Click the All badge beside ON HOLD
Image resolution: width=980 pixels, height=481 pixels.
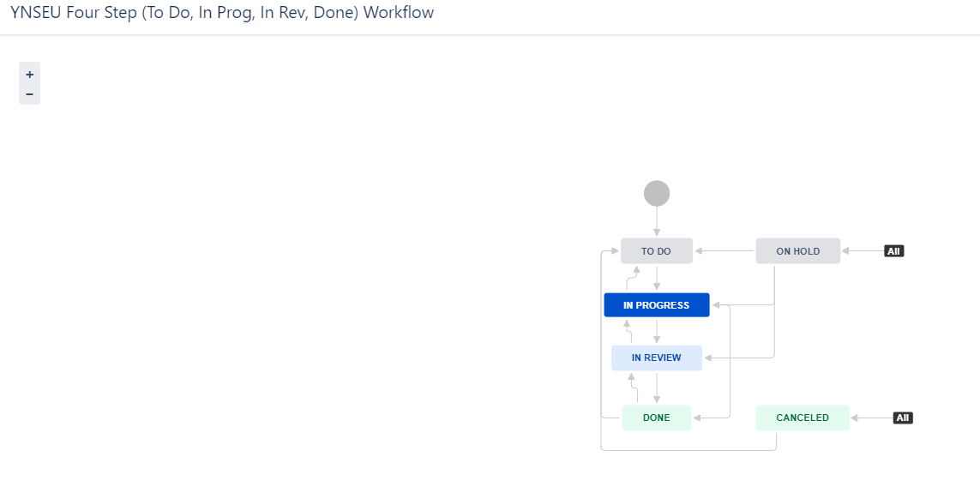[x=893, y=251]
